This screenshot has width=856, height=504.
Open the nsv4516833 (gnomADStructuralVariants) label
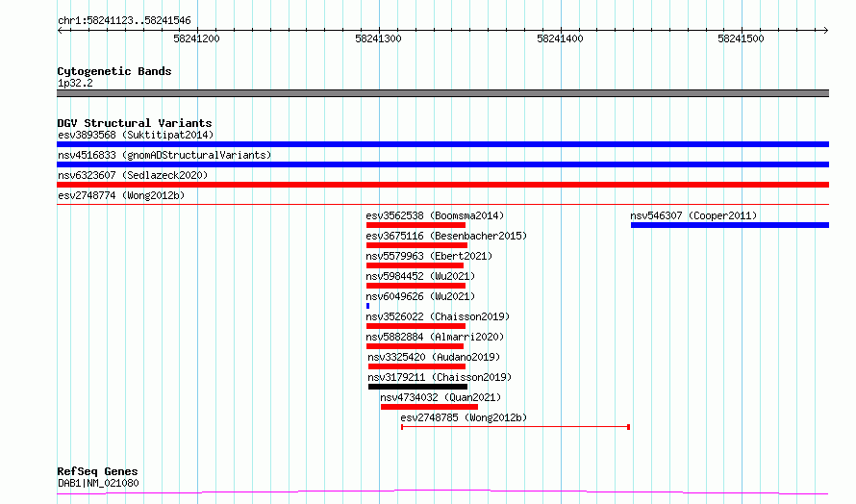point(164,155)
